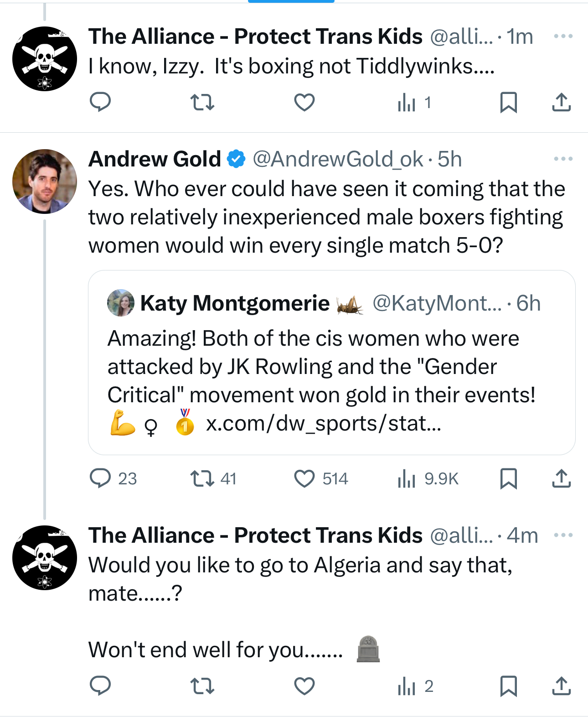Viewport: 588px width, 727px height.
Task: Share Andrew Gold's tweet
Action: pyautogui.click(x=562, y=478)
